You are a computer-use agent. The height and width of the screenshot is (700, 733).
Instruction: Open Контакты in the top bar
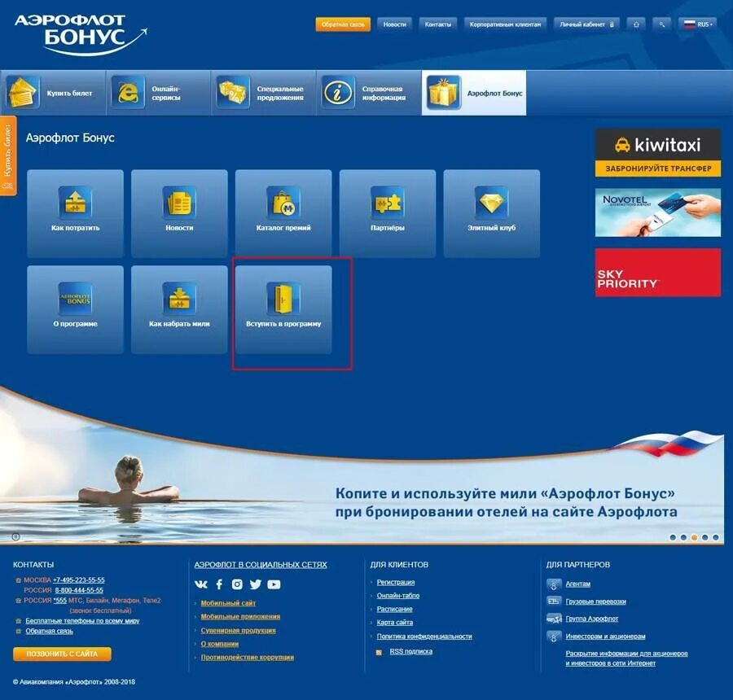[x=437, y=24]
